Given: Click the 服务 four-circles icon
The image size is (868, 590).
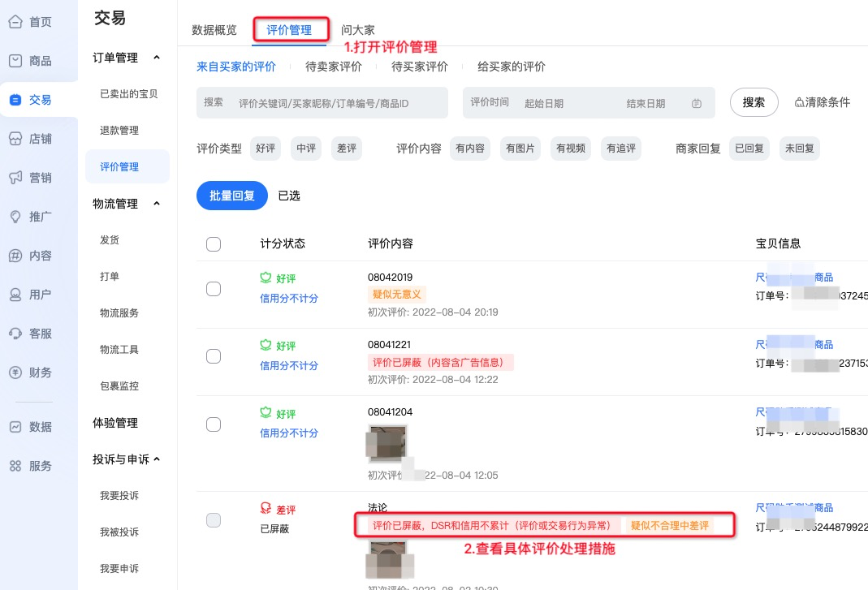Looking at the screenshot, I should click(15, 466).
